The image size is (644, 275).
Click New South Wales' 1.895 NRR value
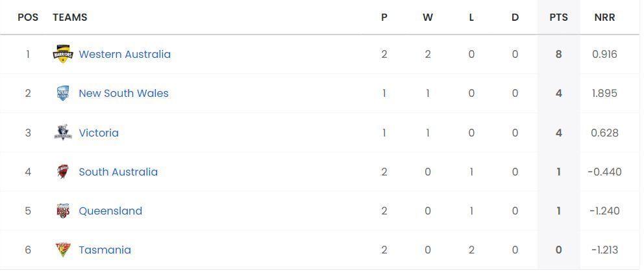tap(604, 94)
